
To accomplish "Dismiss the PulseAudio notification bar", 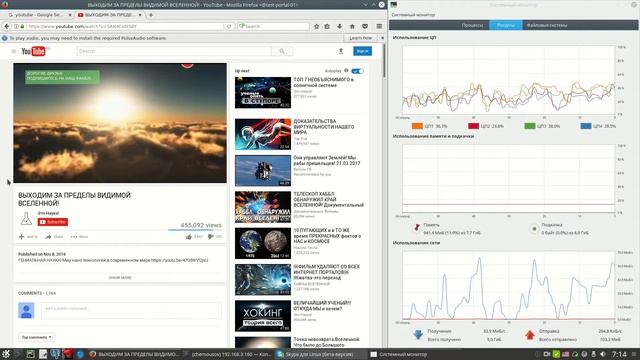I will (x=382, y=38).
